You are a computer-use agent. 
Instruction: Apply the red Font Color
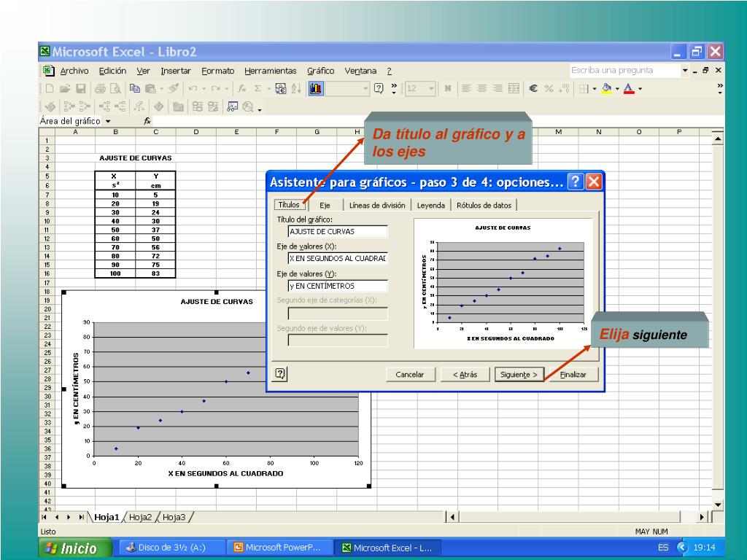click(x=629, y=88)
